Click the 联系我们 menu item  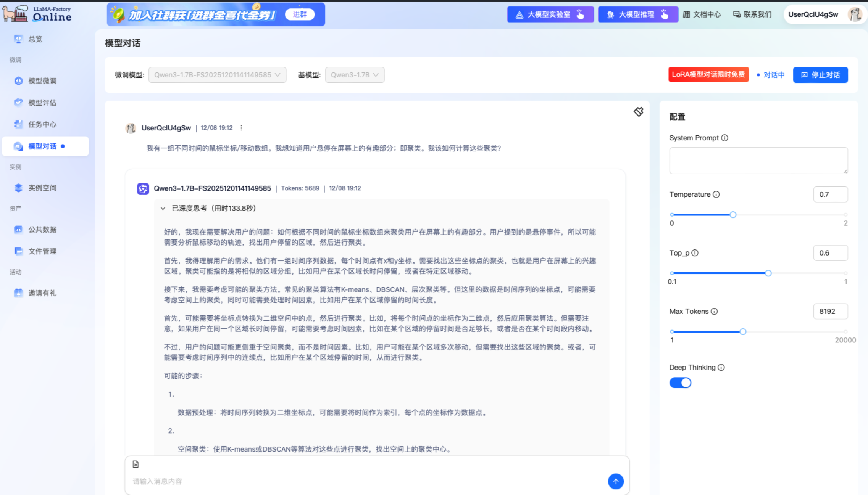pos(752,14)
